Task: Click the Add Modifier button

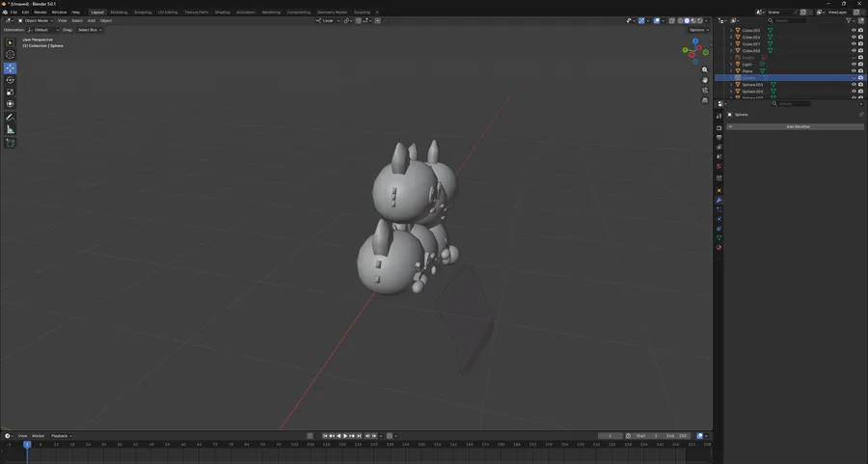Action: click(x=796, y=126)
